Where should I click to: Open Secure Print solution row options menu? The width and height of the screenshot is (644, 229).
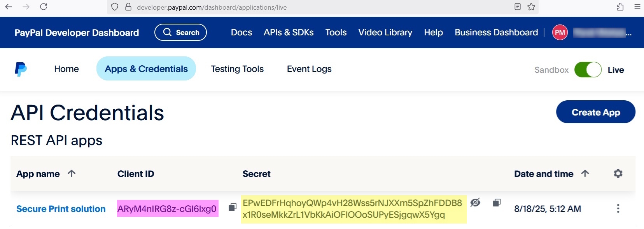click(x=618, y=209)
